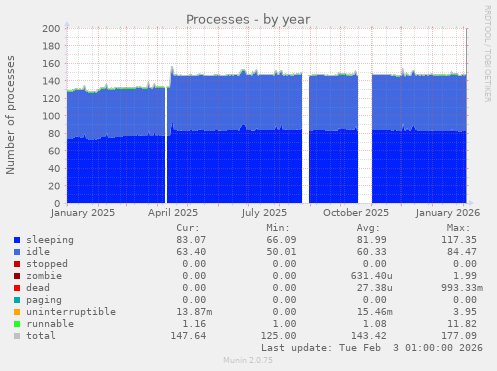Click the paging legend color swatch
Viewport: 497px width, 371px height.
coord(17,300)
